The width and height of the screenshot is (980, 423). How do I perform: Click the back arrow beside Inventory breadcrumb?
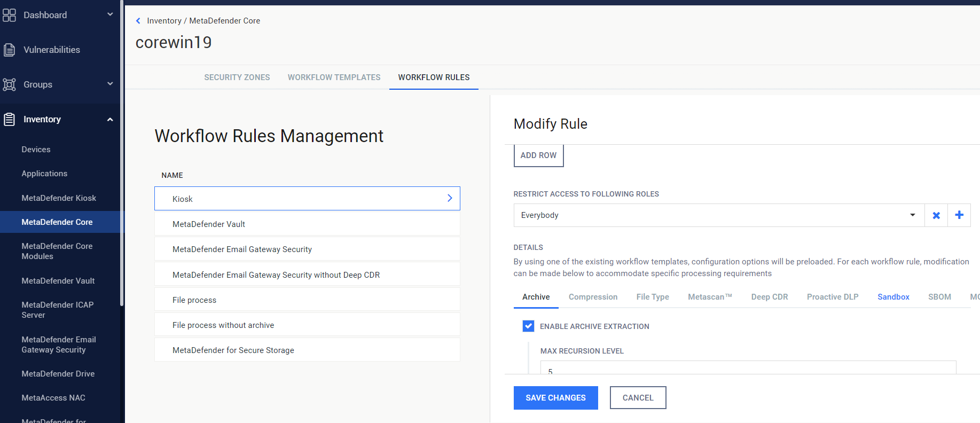[x=138, y=21]
